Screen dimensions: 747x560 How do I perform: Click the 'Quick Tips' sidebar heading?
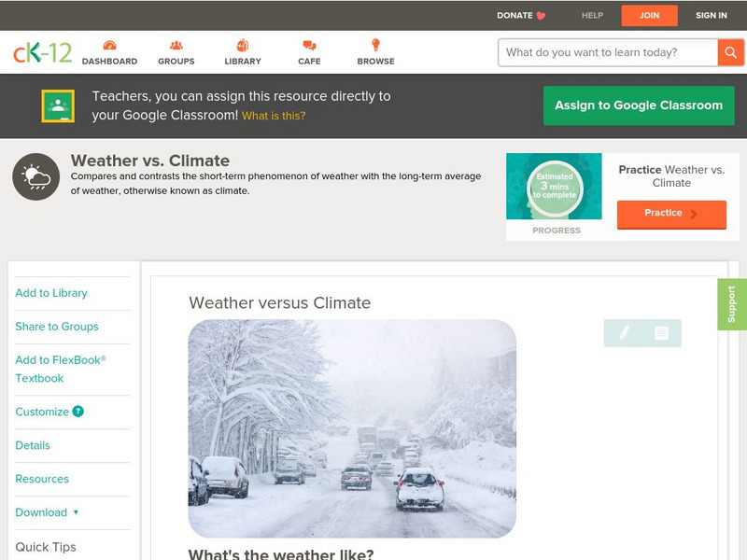46,547
